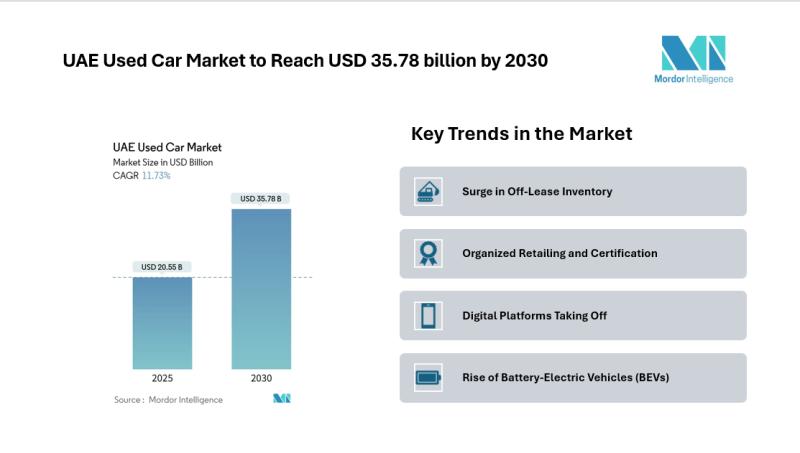Select Rise of Battery-Electric Vehicles label
This screenshot has height=453, width=800.
(565, 378)
